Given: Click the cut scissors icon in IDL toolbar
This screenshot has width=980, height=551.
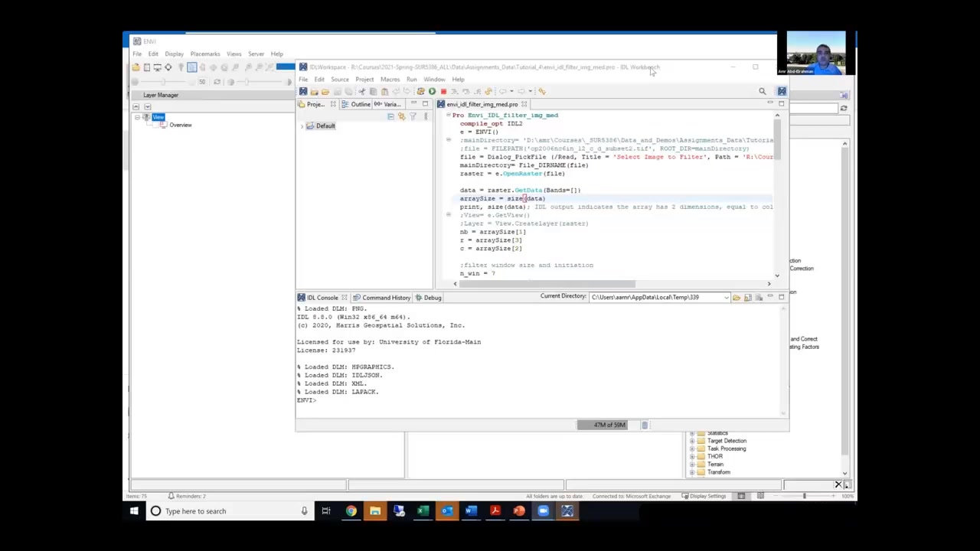Looking at the screenshot, I should pos(362,91).
